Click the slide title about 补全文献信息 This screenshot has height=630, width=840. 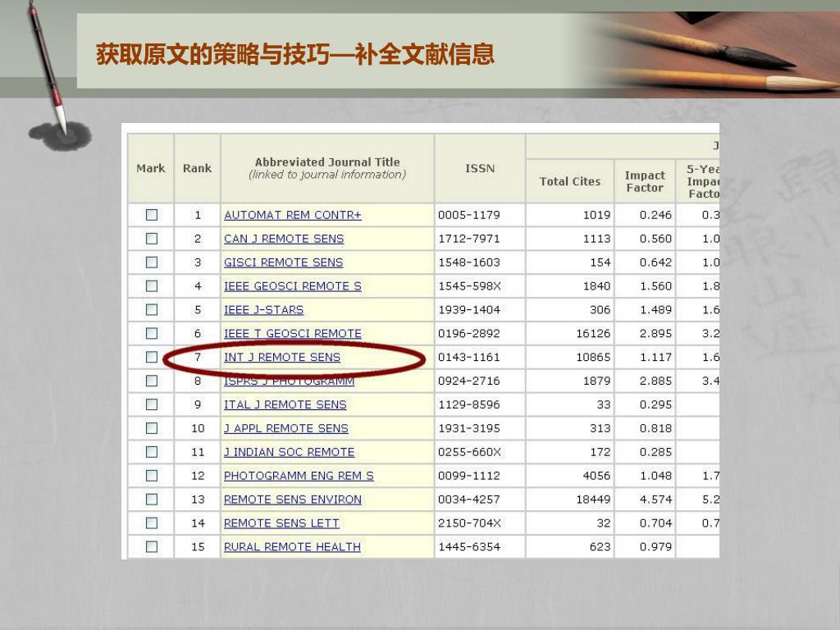295,54
